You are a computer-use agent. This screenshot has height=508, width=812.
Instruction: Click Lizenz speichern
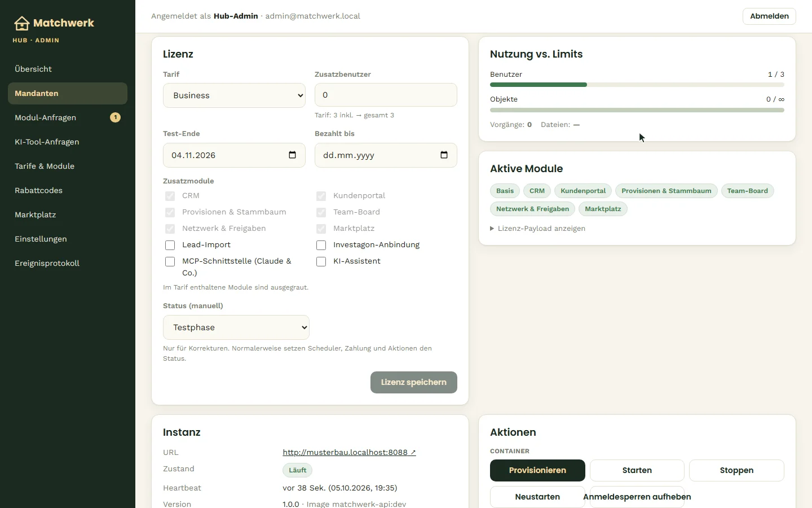point(414,382)
